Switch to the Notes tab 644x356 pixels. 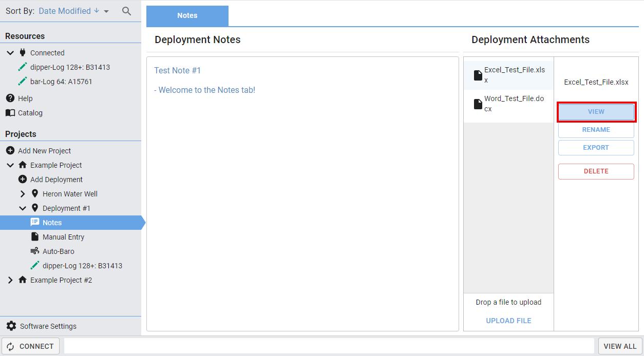click(x=187, y=15)
